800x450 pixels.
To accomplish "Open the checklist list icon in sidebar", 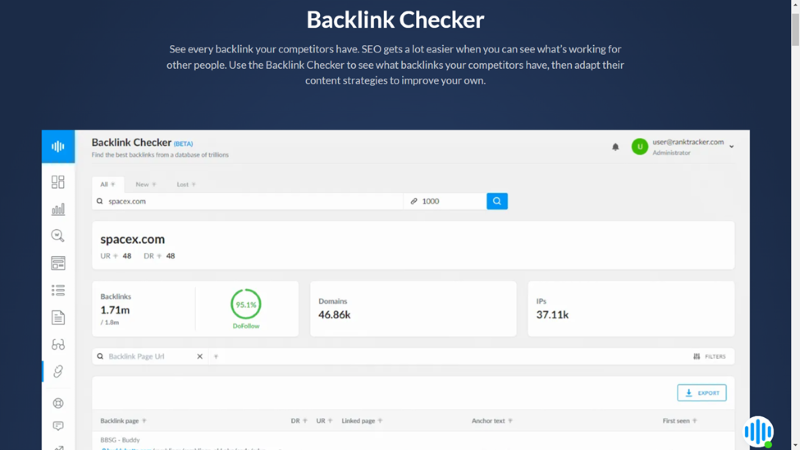I will tap(58, 290).
